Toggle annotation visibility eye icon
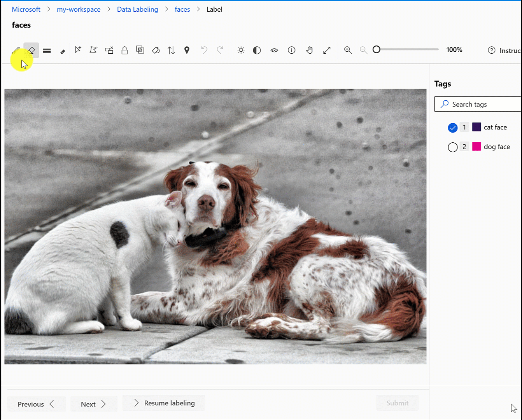This screenshot has width=522, height=420. pos(274,50)
